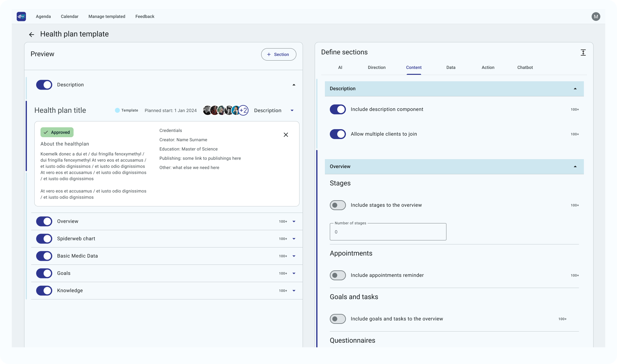Open the Feedback menu item
This screenshot has width=617, height=364.
point(145,16)
